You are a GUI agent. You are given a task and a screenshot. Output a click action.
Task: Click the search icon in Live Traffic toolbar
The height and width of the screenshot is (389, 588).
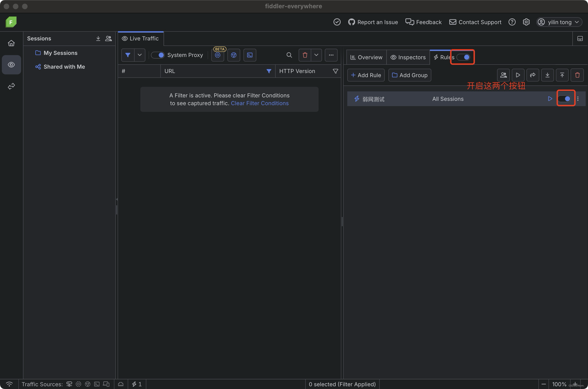[289, 55]
